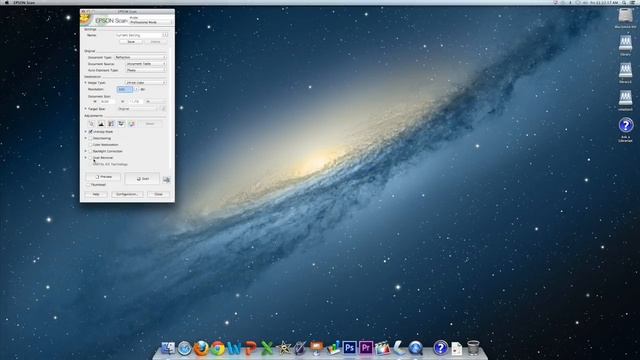Enable the Descreening checkbox
This screenshot has width=640, height=360.
(x=91, y=138)
